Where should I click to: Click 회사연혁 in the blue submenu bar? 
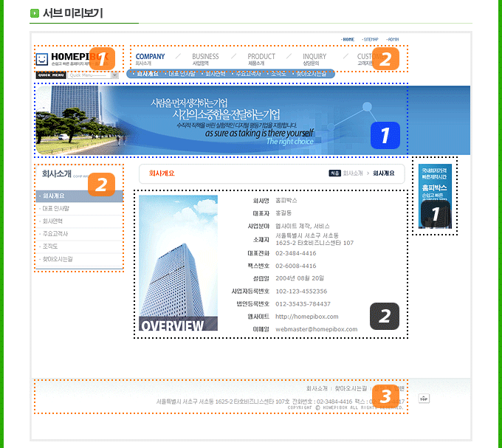click(x=216, y=74)
